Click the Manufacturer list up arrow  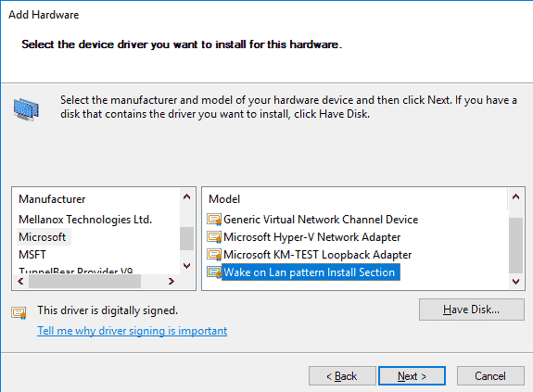coord(186,196)
